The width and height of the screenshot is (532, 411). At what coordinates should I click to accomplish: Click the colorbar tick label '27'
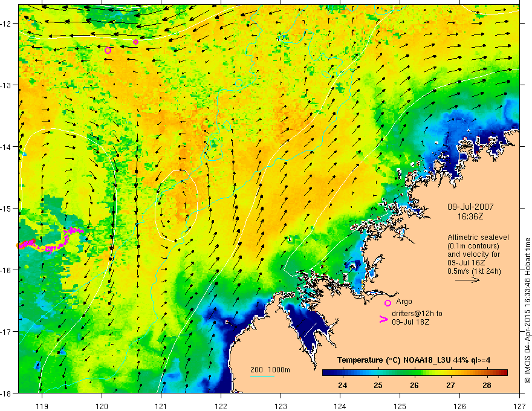(x=450, y=385)
